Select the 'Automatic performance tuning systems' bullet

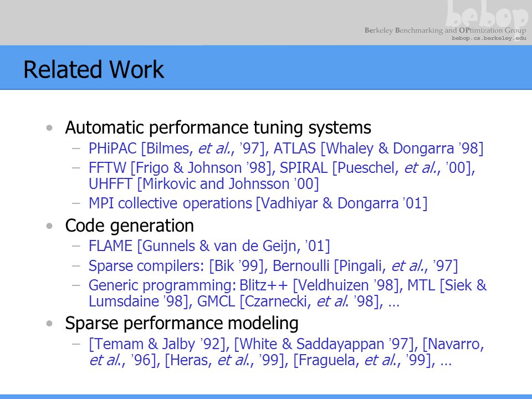pos(218,128)
